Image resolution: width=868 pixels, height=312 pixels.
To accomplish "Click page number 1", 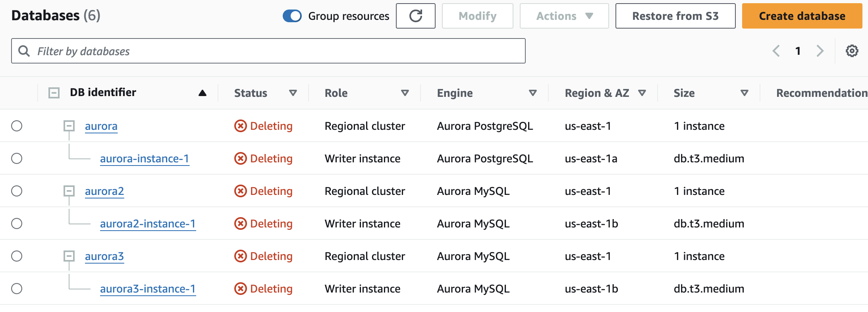I will 798,51.
